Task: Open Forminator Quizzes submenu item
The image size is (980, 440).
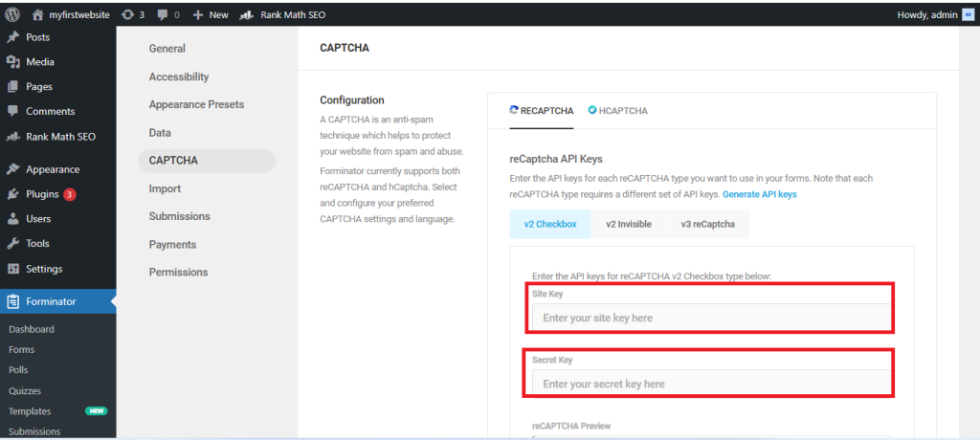Action: 25,391
